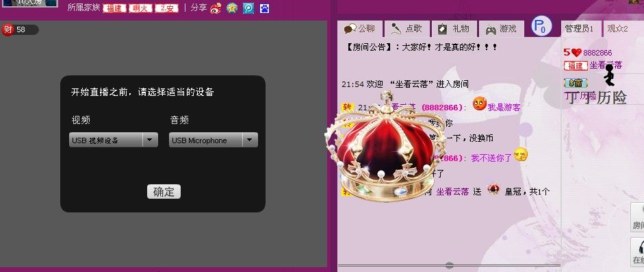
Task: Show the 管理员1 admin list tab
Action: [579, 29]
